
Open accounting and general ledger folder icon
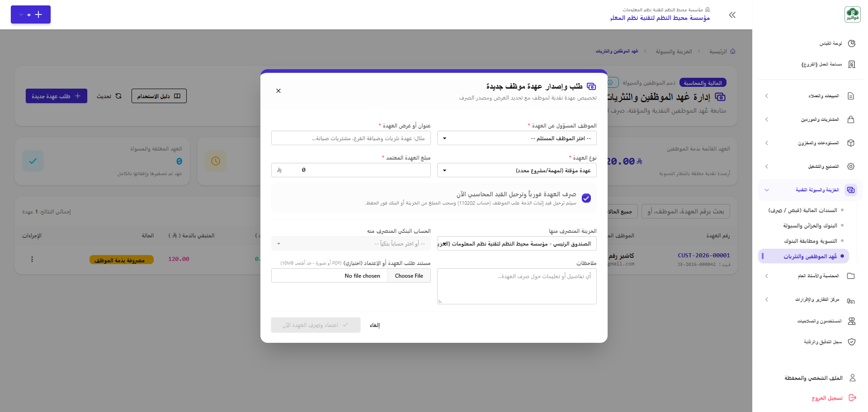[851, 276]
